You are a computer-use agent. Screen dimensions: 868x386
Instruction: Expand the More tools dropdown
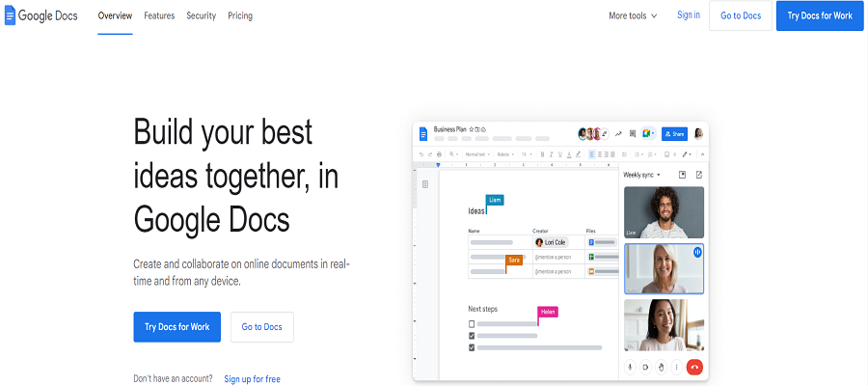tap(634, 15)
